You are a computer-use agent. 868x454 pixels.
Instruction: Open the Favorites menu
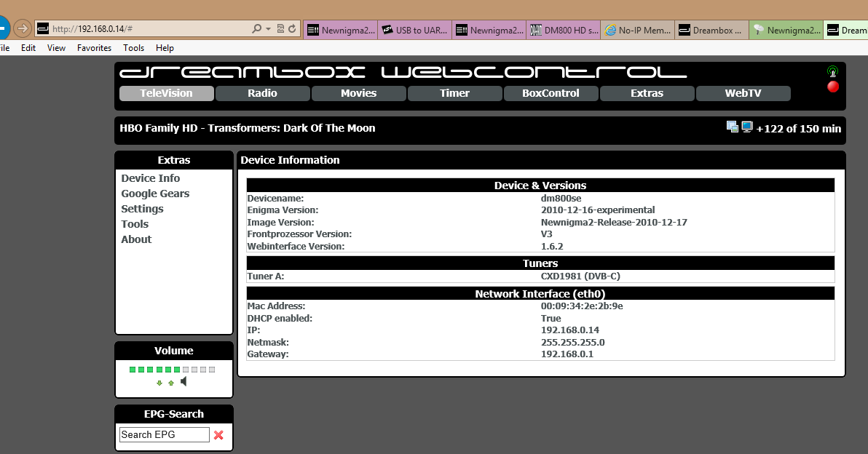(x=94, y=48)
